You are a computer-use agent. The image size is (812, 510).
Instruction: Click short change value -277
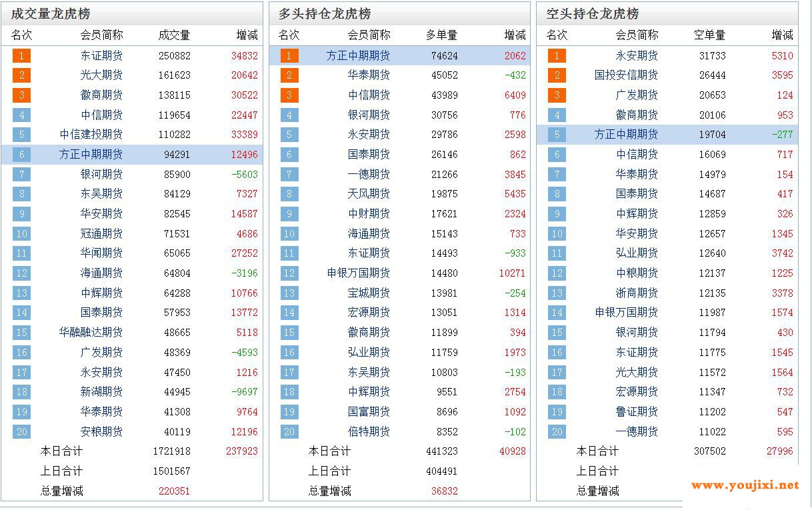pyautogui.click(x=783, y=135)
